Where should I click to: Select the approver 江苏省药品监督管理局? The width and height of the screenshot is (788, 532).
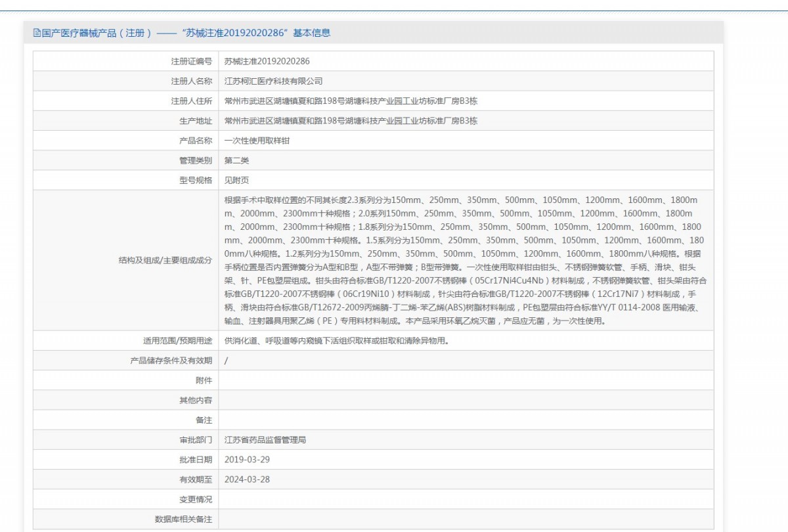pos(265,439)
